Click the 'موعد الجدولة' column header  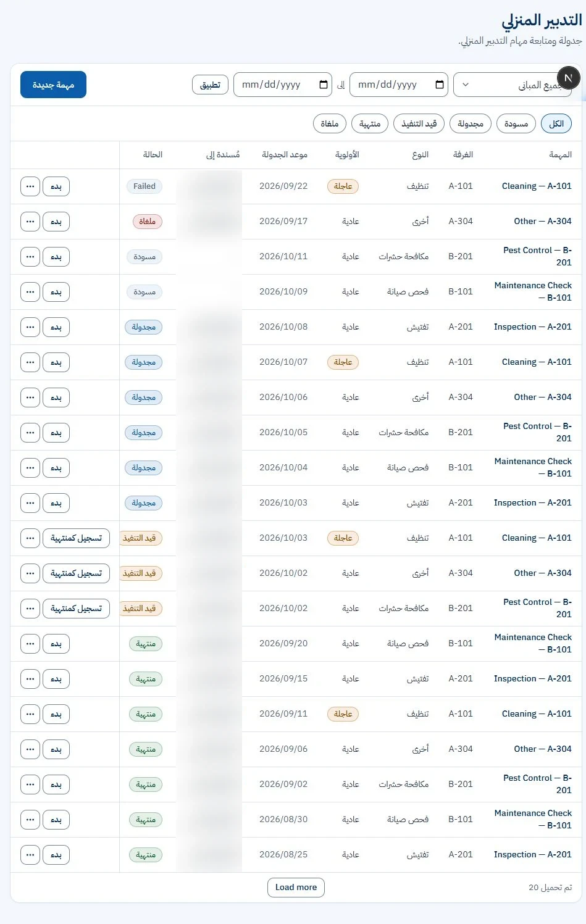point(285,154)
